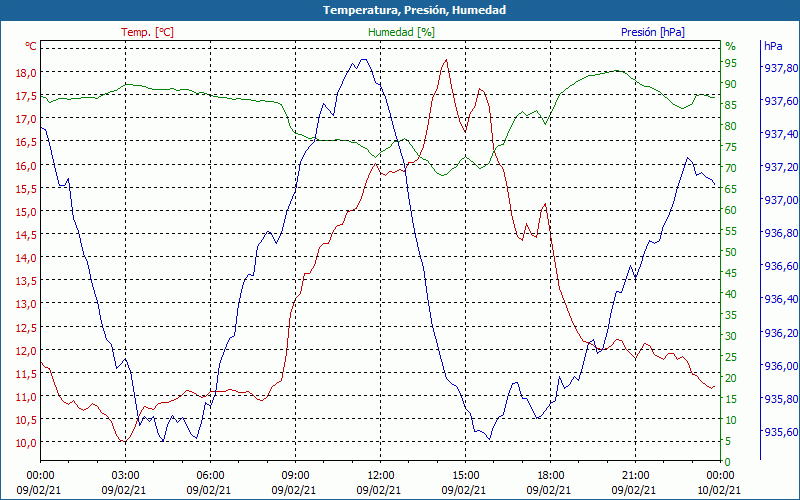
Task: Click the 75 humidity axis value
Action: pos(731,147)
